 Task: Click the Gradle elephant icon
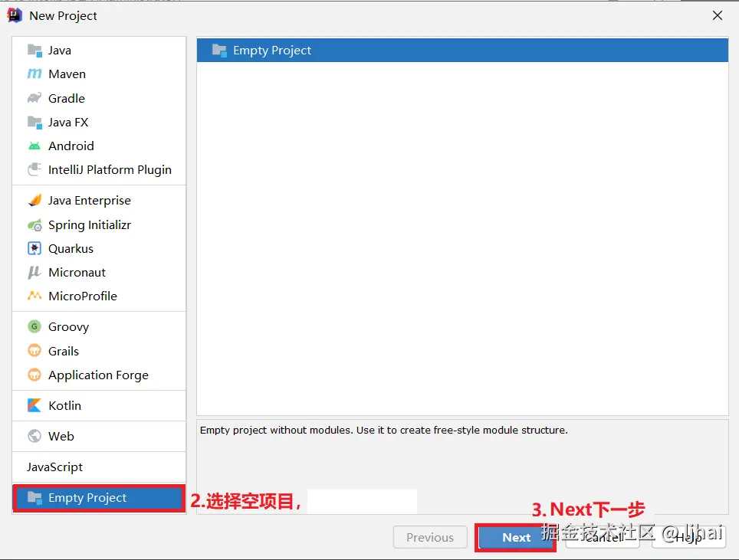click(x=34, y=98)
